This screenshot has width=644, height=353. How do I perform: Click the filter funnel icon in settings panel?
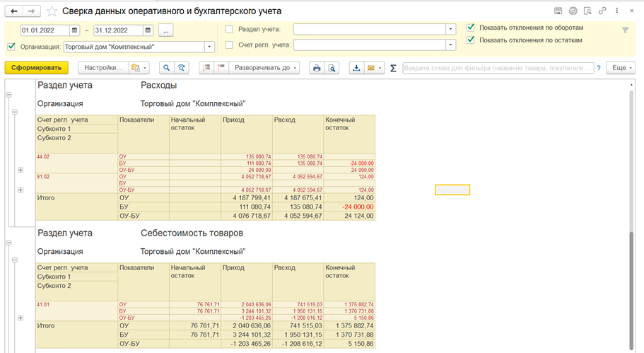click(x=625, y=30)
